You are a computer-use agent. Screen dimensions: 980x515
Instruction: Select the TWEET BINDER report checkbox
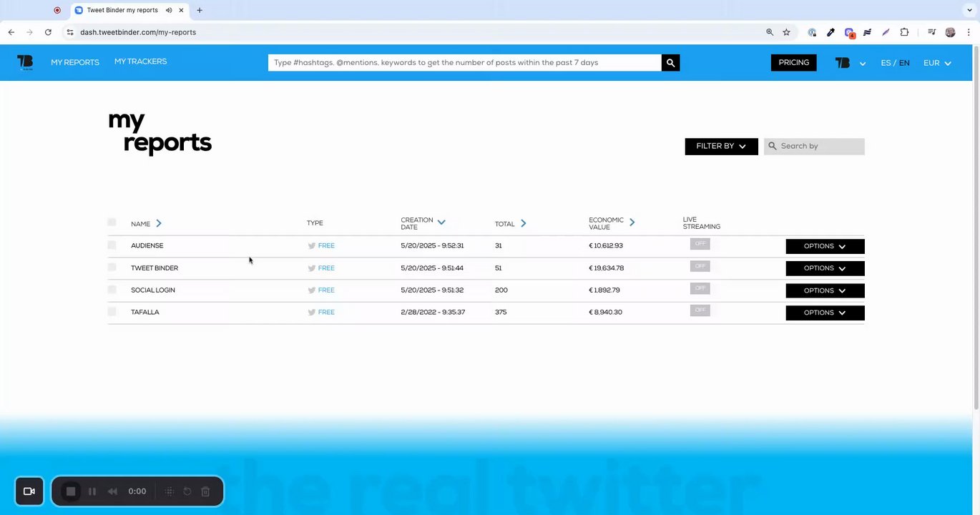click(x=112, y=267)
